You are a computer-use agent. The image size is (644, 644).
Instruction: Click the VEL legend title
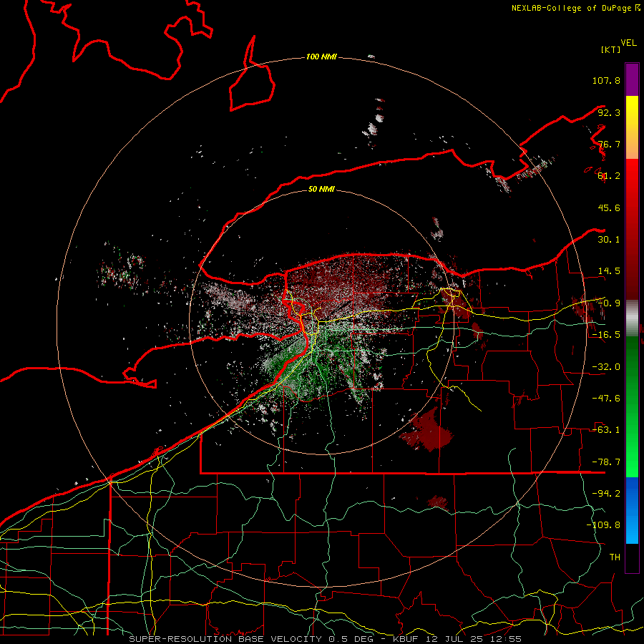point(628,43)
